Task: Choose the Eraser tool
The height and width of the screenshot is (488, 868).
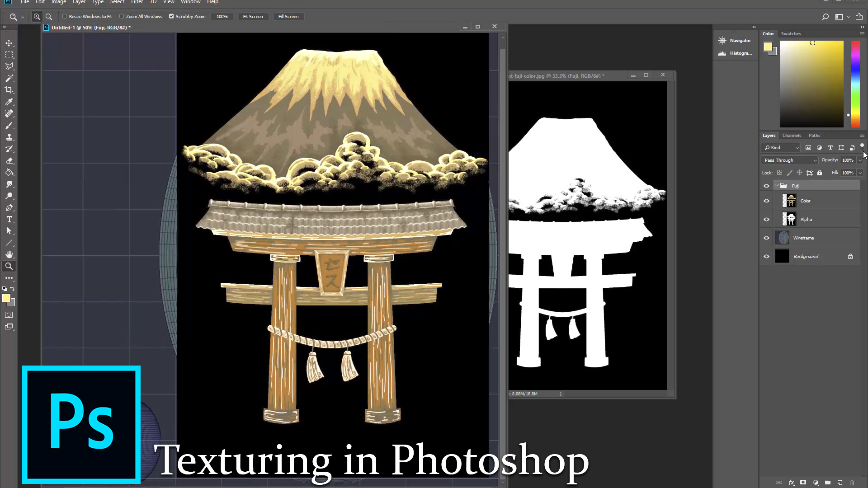Action: point(9,160)
